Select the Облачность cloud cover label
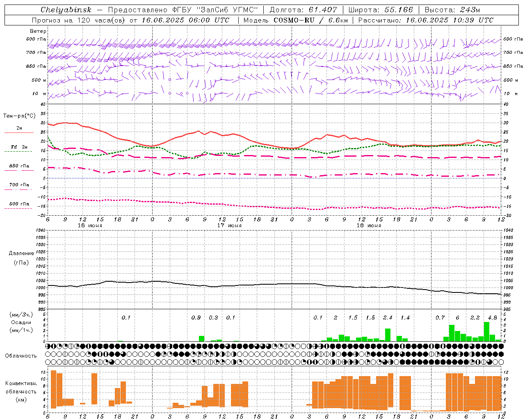The image size is (525, 420). (21, 356)
